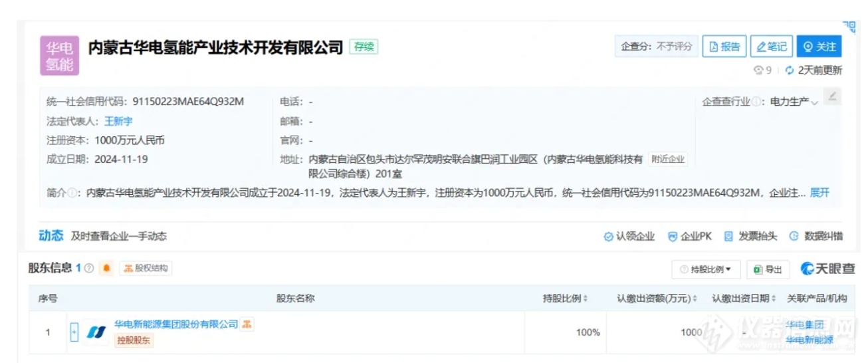Click the edit pencil icon near 电力生产
Image resolution: width=868 pixels, height=363 pixels.
[x=832, y=97]
